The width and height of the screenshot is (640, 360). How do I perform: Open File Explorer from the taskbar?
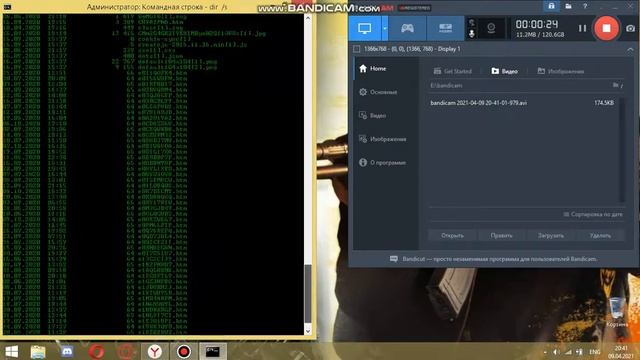tap(38, 351)
